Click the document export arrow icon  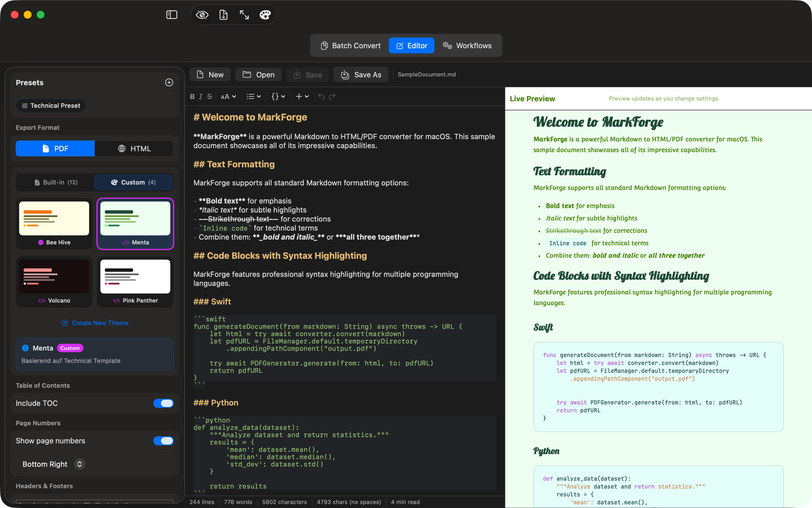point(223,15)
